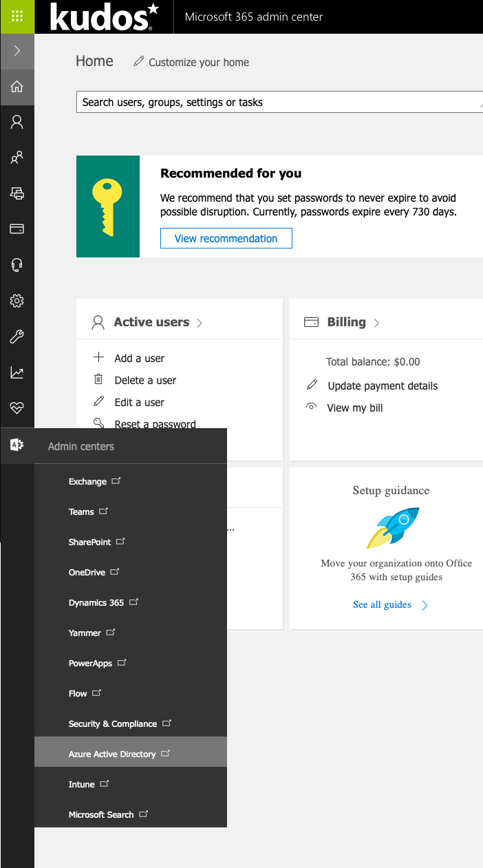Open the app launcher waffle icon
Viewport: 483px width, 868px height.
click(x=17, y=17)
